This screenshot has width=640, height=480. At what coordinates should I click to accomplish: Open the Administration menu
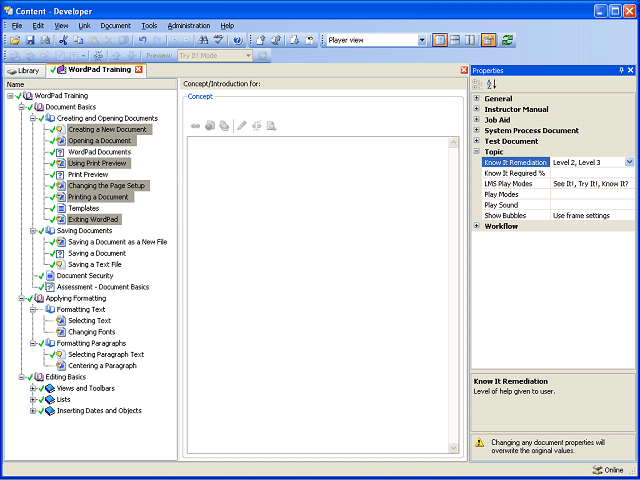point(189,26)
